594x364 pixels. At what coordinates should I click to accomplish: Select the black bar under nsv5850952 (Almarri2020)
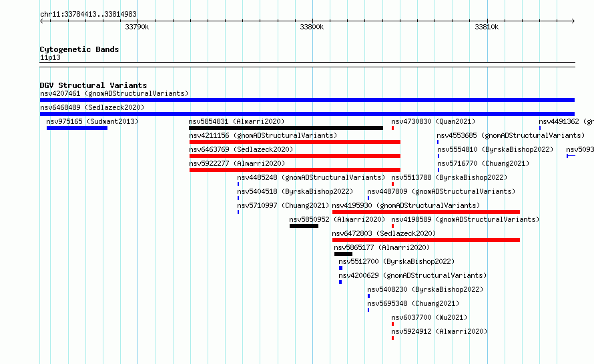pyautogui.click(x=304, y=226)
